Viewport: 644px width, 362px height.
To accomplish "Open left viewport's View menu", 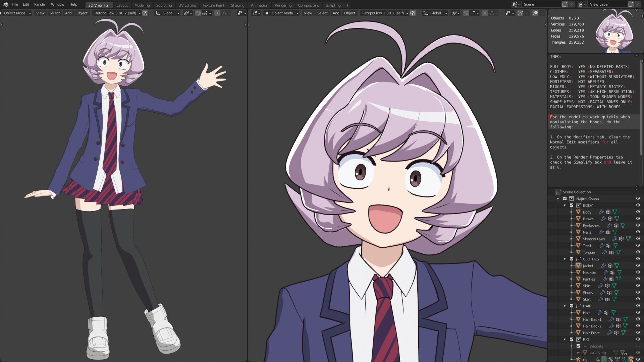I will click(40, 13).
